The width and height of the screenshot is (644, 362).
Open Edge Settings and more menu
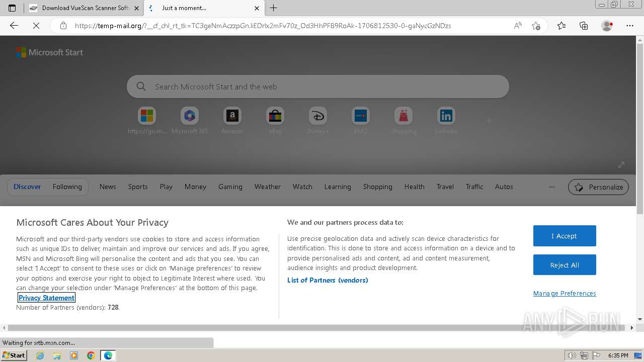coord(630,26)
